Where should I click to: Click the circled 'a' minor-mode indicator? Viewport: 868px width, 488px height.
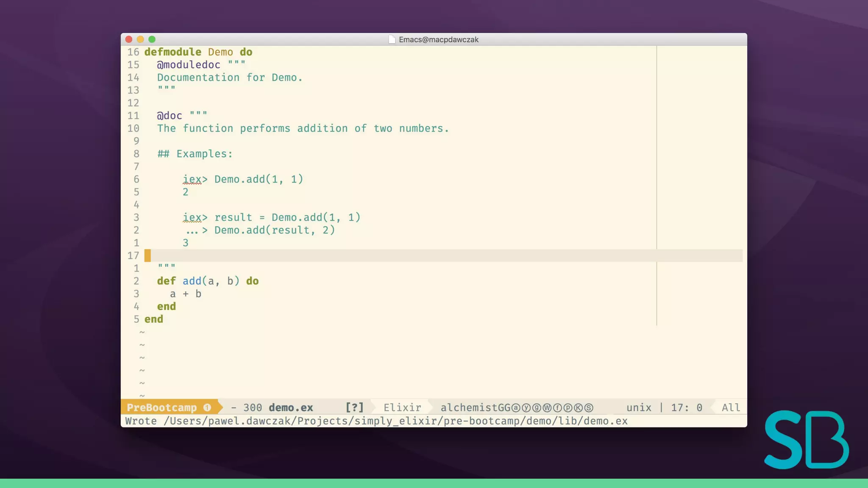pyautogui.click(x=516, y=408)
